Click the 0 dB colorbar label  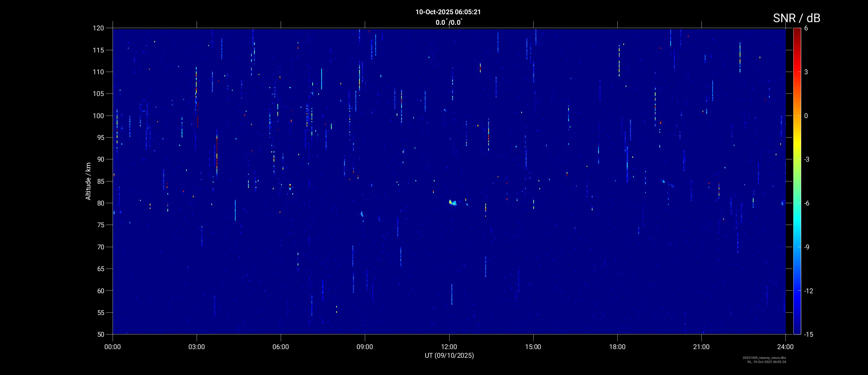[806, 116]
